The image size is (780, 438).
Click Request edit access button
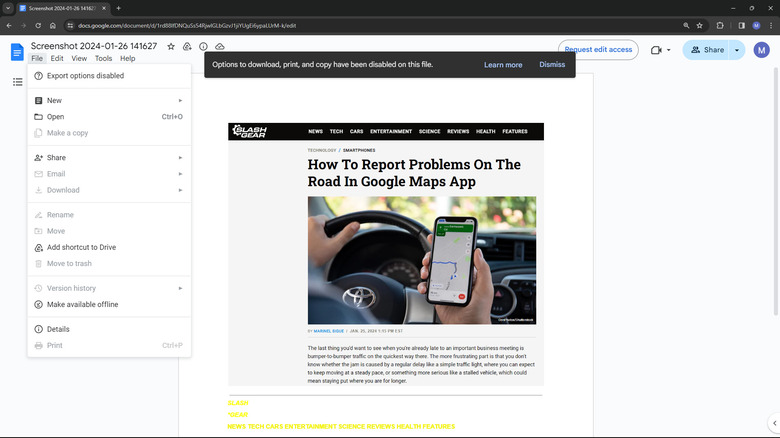pos(598,49)
